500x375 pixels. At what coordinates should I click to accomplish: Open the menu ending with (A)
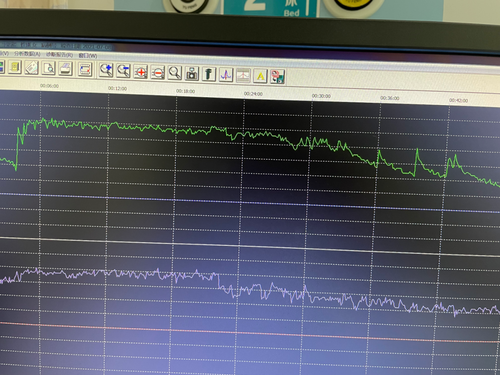coord(27,54)
